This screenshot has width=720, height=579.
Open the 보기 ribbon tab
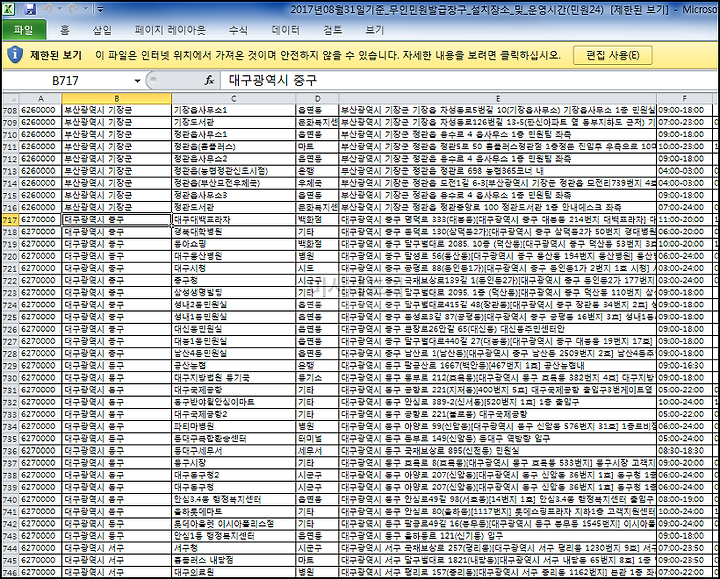(x=374, y=30)
